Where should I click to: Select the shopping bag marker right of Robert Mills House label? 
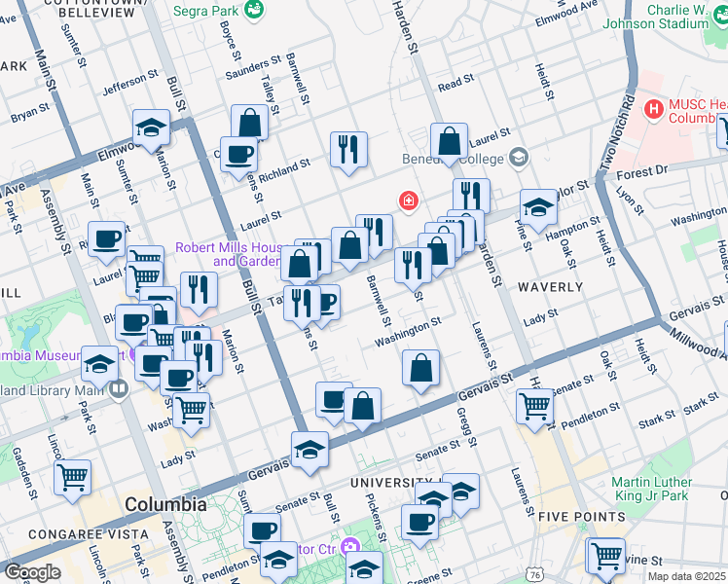[300, 265]
